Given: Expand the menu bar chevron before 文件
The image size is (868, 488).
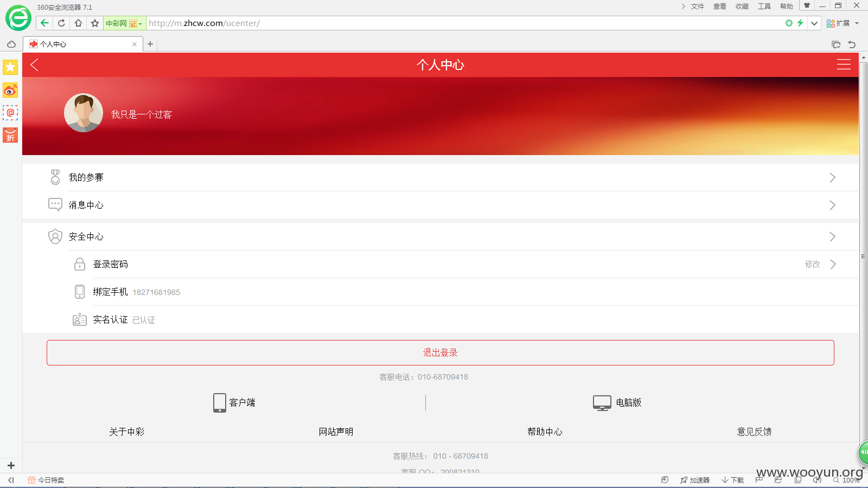Looking at the screenshot, I should pos(683,7).
